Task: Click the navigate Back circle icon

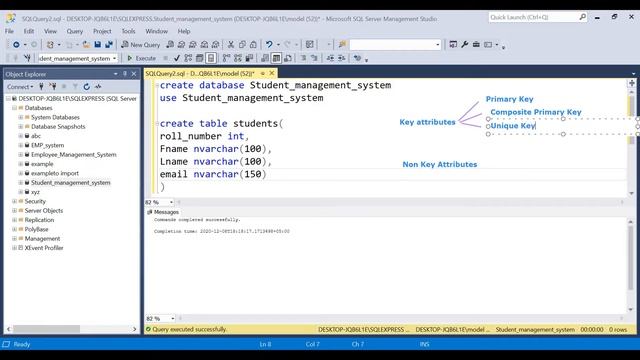Action: [16, 44]
